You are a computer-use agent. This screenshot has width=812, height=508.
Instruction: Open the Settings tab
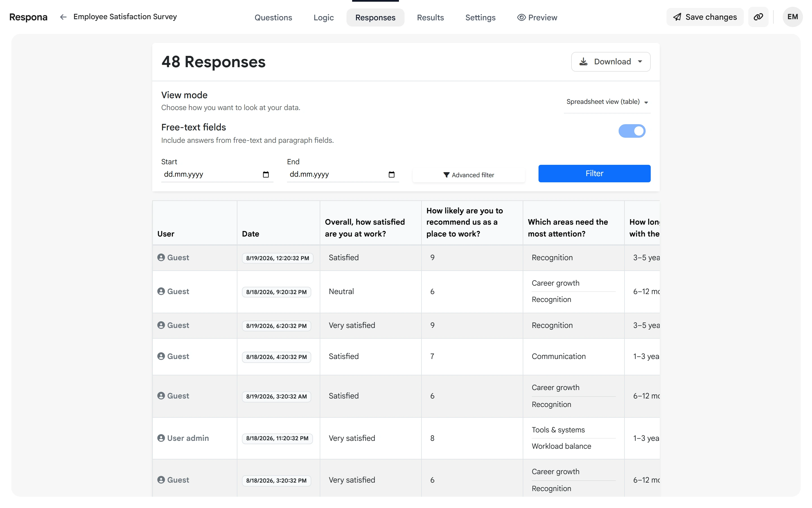coord(480,17)
